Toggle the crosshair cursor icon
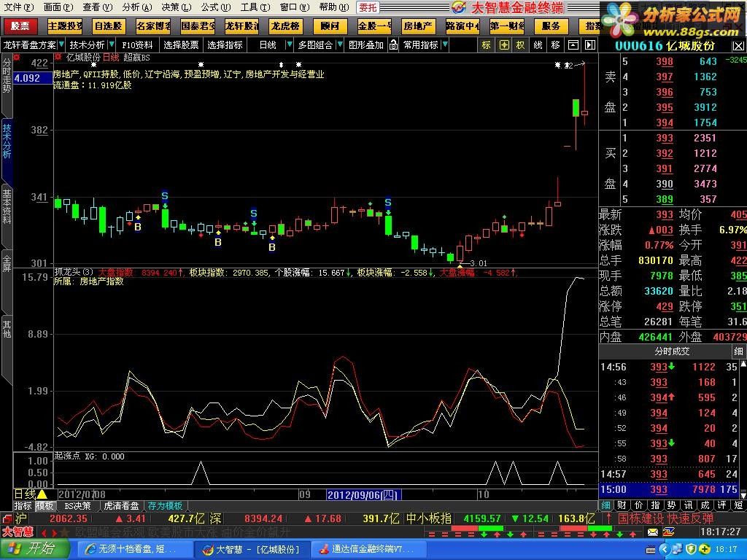 click(x=504, y=44)
